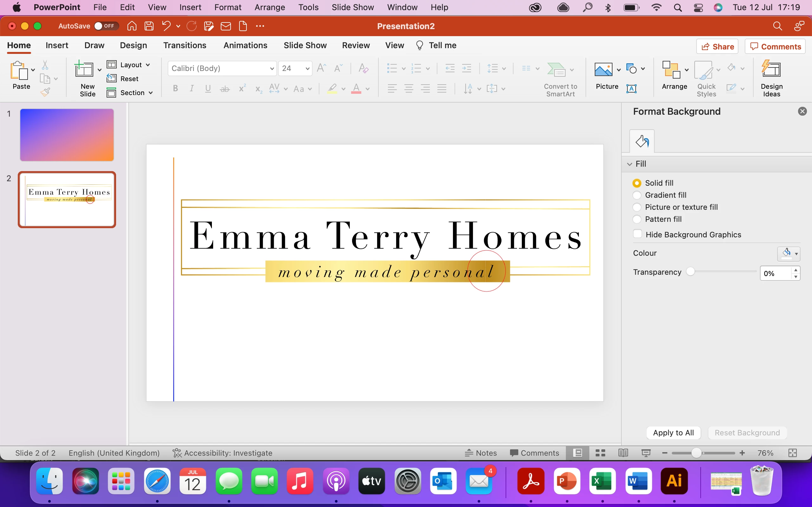Open Reading view from status bar

pos(623,453)
